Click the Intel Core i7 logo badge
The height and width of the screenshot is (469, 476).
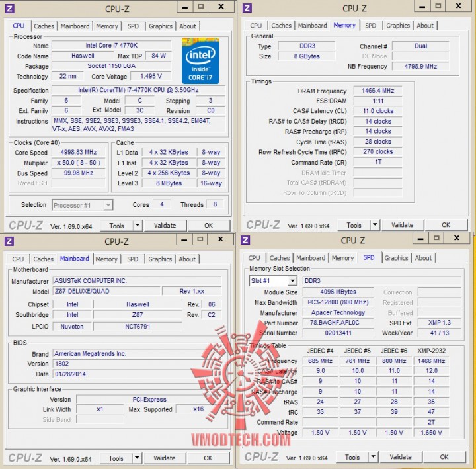tap(200, 61)
